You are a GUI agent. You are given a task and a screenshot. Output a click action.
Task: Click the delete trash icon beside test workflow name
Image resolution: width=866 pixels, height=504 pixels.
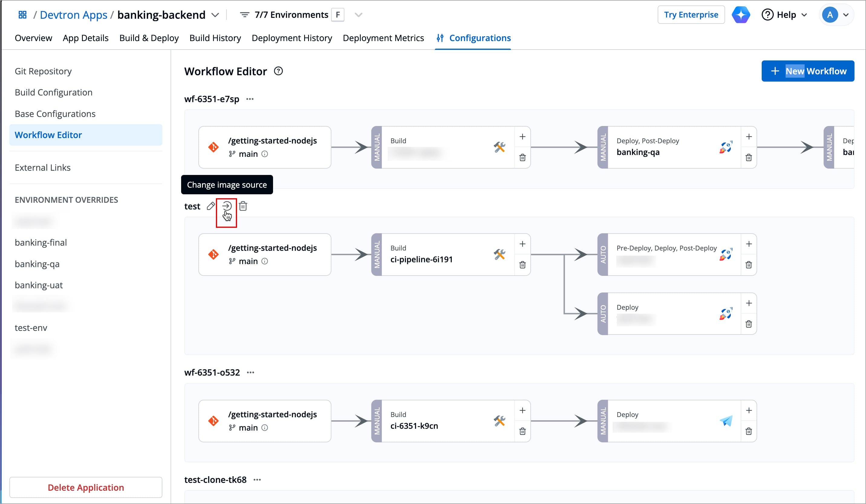coord(243,206)
